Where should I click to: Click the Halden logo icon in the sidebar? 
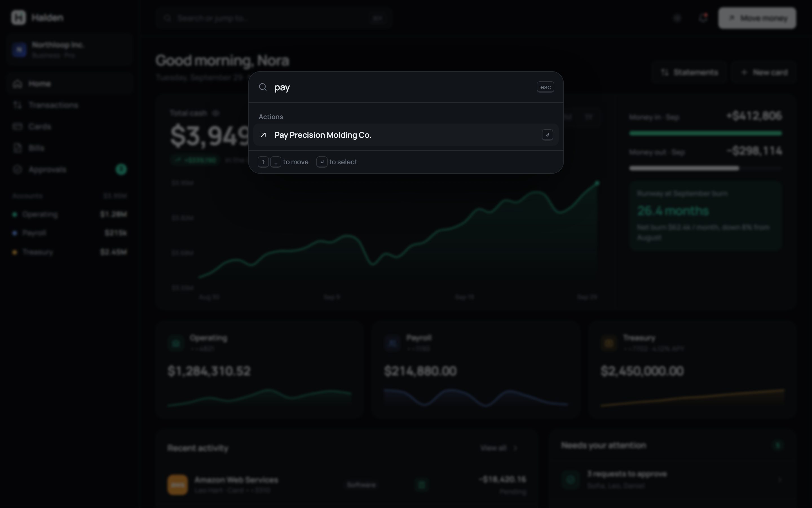(x=18, y=17)
